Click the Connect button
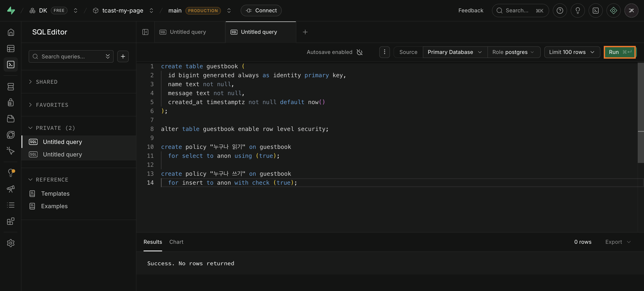The width and height of the screenshot is (644, 291). tap(261, 10)
